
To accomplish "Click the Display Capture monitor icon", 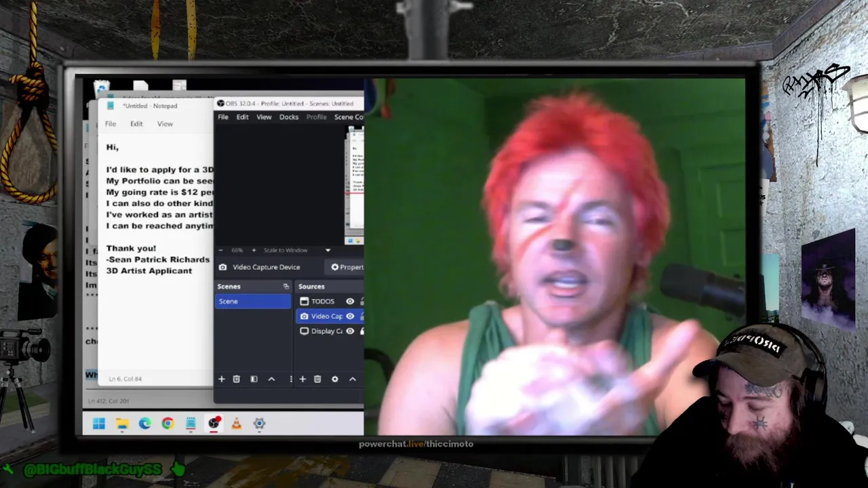I will pos(304,331).
